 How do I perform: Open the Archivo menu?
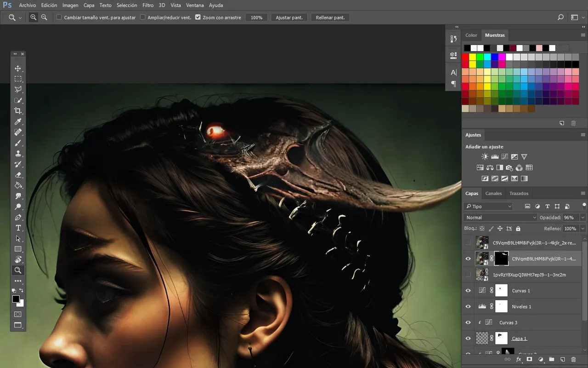(27, 5)
